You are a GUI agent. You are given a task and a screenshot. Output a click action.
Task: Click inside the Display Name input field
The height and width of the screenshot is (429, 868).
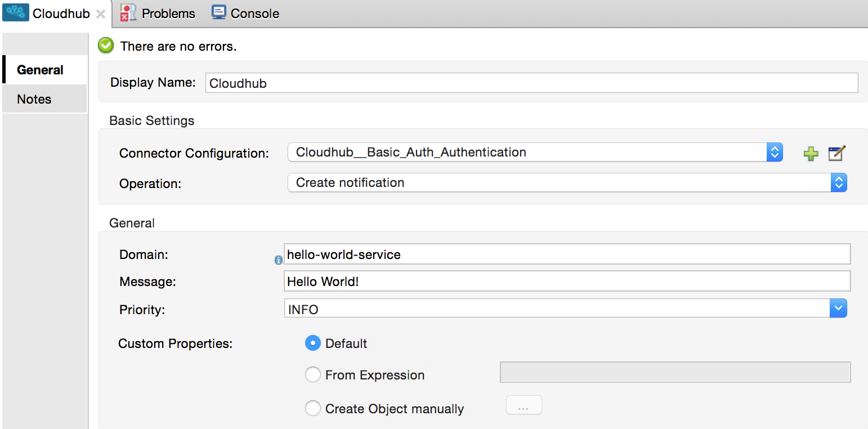tap(507, 82)
